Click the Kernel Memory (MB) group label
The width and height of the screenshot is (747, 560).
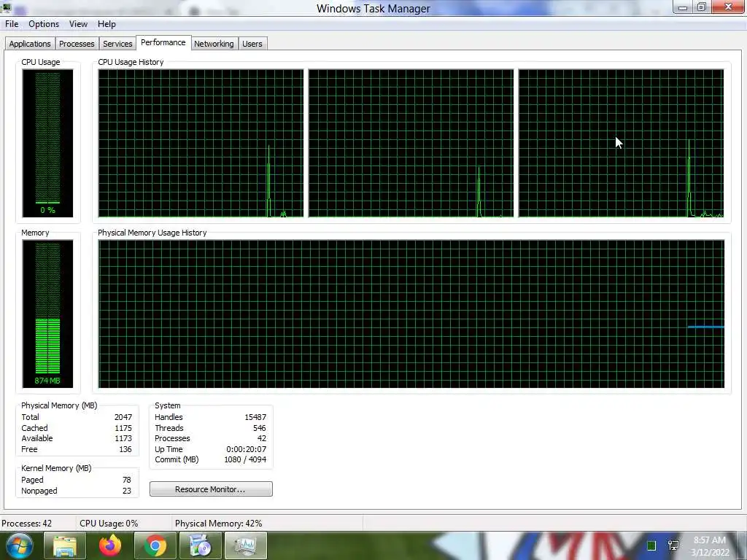[56, 469]
